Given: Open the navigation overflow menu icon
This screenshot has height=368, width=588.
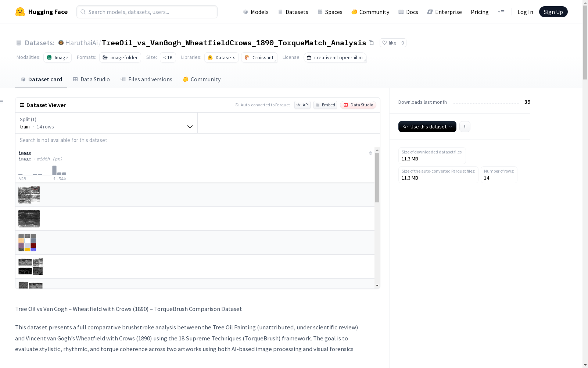Looking at the screenshot, I should coord(501,12).
